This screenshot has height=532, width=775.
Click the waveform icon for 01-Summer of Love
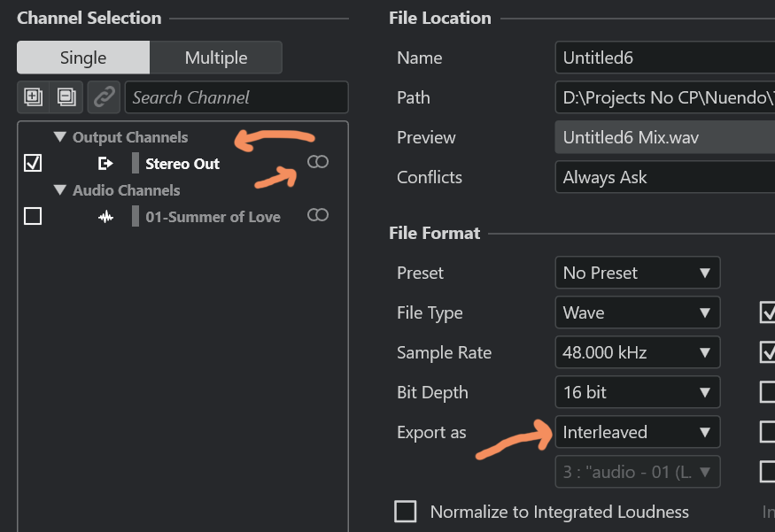[105, 217]
